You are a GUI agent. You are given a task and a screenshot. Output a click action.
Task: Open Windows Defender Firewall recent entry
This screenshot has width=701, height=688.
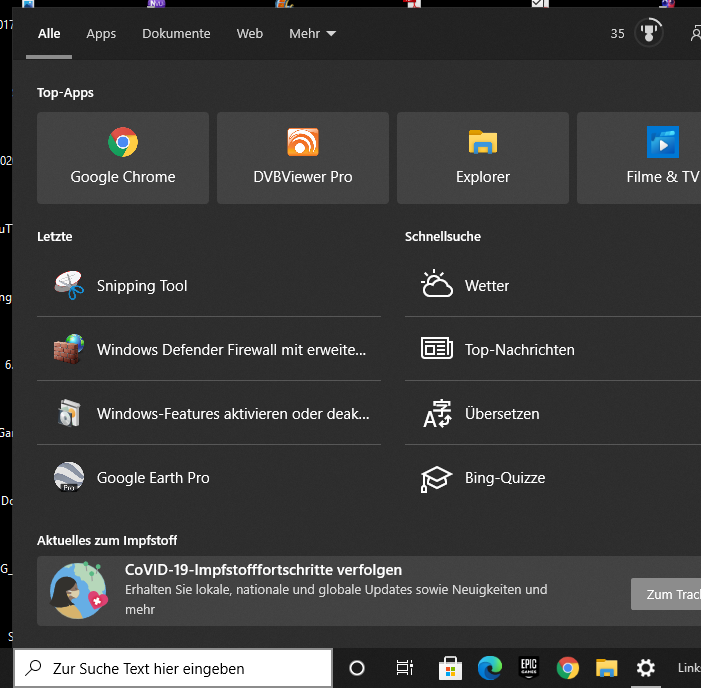coord(209,349)
